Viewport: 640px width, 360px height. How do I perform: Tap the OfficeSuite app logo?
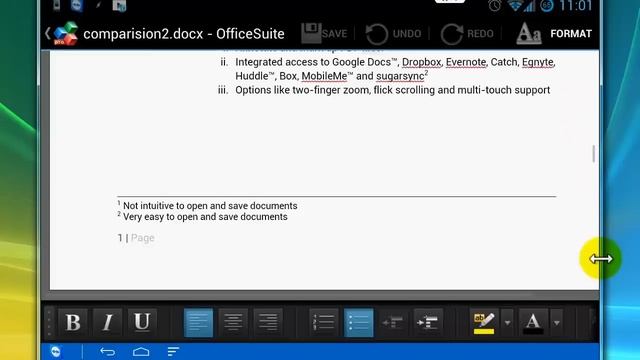pos(65,33)
